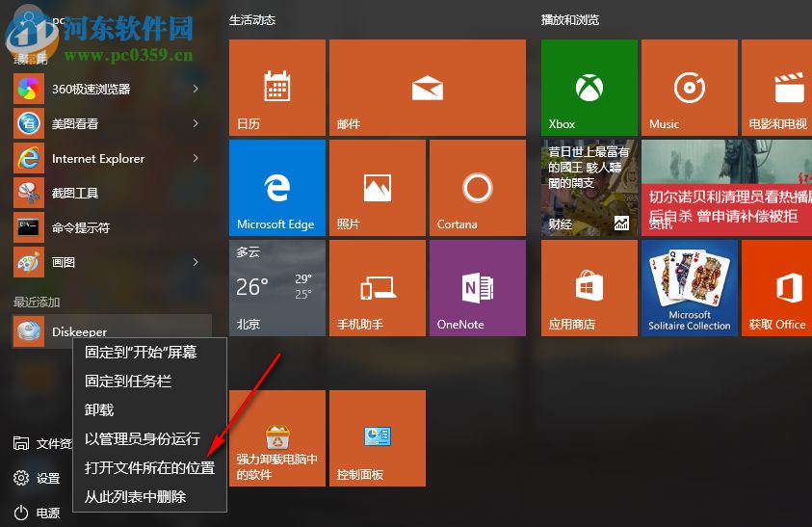Open the 财经 finance news tile
This screenshot has width=812, height=527.
pyautogui.click(x=589, y=188)
